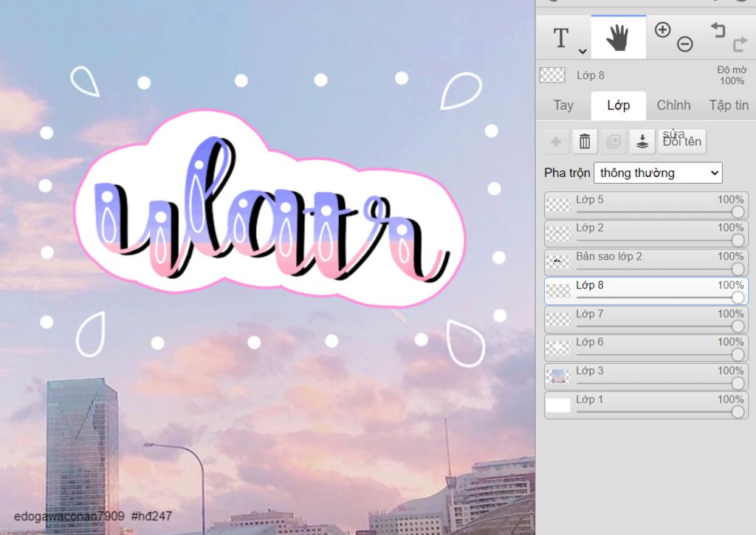The image size is (756, 535).
Task: Click the Lớp 8 name in the header
Action: (x=590, y=75)
